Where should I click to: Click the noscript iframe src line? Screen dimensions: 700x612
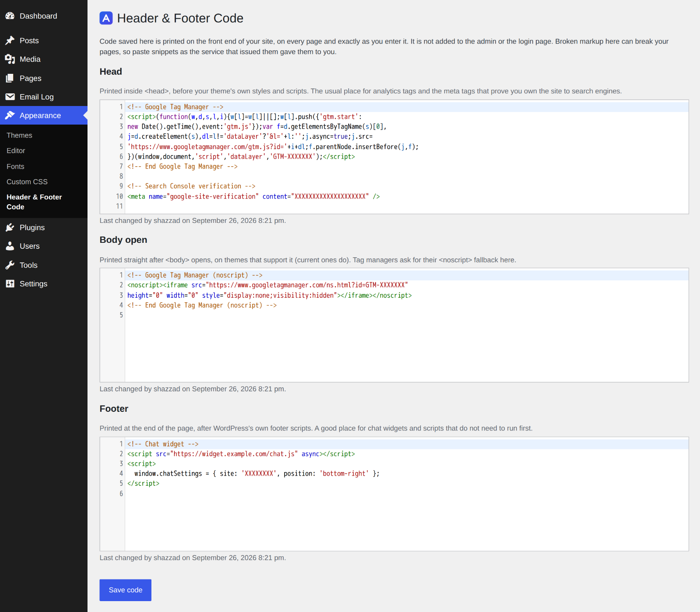(267, 285)
